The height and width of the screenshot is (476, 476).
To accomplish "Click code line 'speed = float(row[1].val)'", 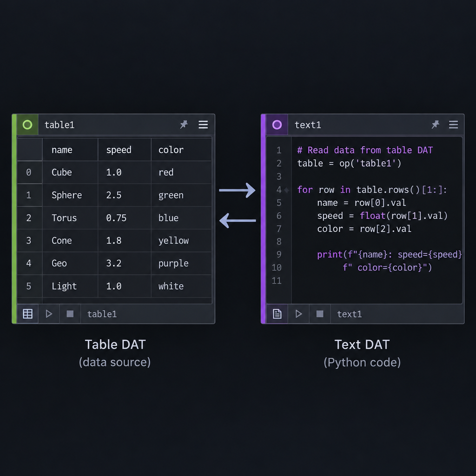I will click(x=382, y=216).
